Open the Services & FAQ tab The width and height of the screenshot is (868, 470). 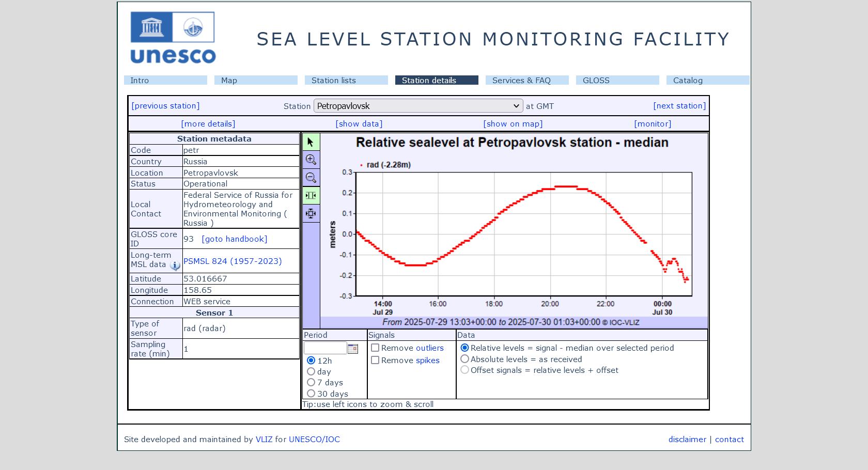(x=527, y=80)
